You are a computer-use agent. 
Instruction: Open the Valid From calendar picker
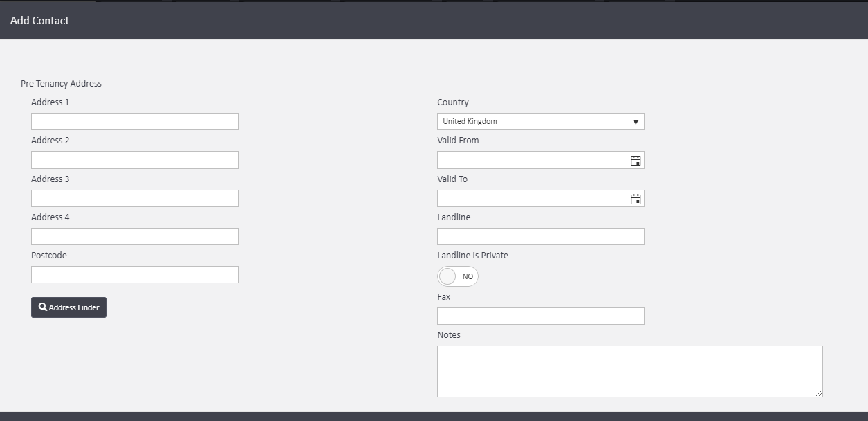point(635,159)
